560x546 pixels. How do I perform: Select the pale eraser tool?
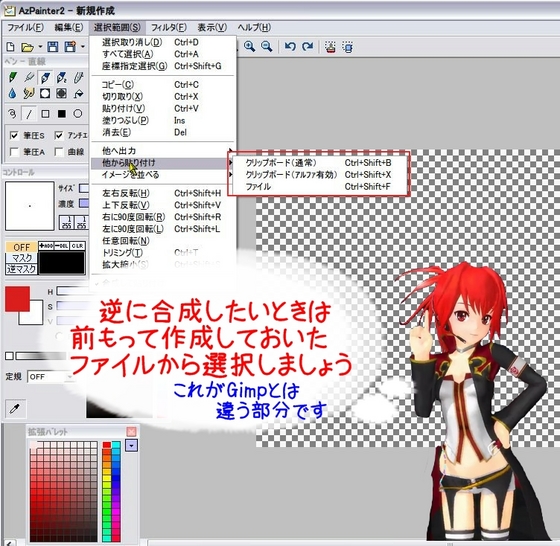(78, 77)
